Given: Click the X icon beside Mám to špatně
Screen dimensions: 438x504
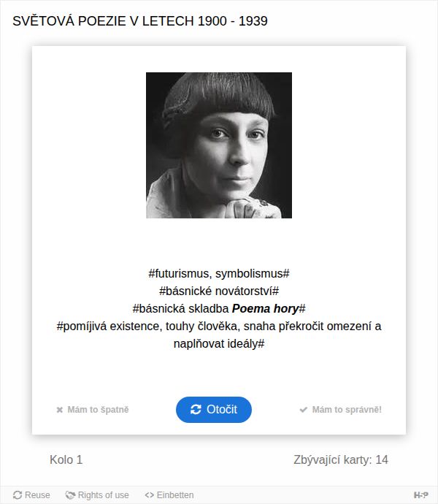Looking at the screenshot, I should [59, 410].
